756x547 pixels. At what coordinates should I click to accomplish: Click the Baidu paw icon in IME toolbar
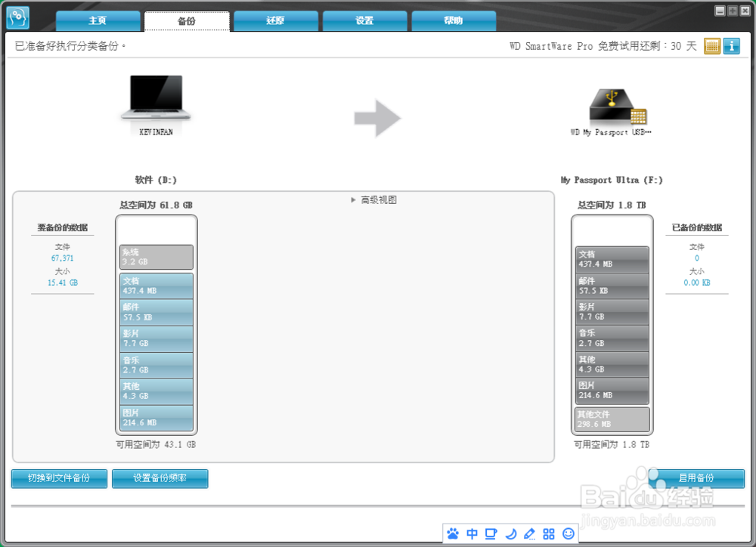[x=453, y=533]
